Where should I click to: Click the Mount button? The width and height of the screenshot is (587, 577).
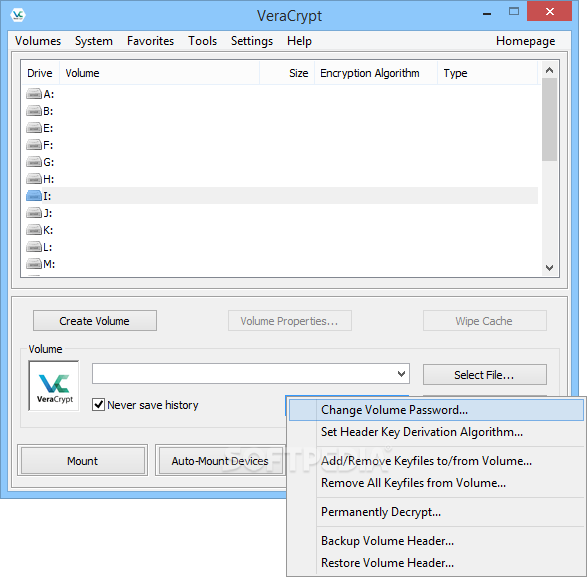82,461
